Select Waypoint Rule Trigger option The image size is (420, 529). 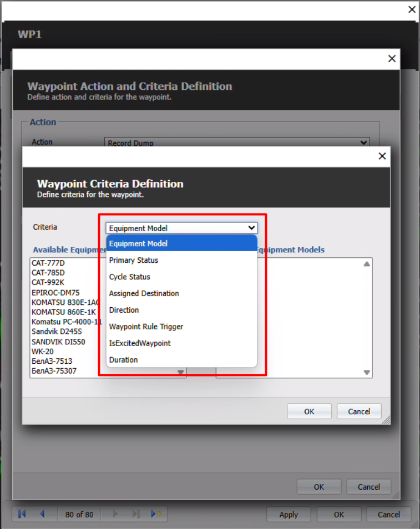(146, 327)
